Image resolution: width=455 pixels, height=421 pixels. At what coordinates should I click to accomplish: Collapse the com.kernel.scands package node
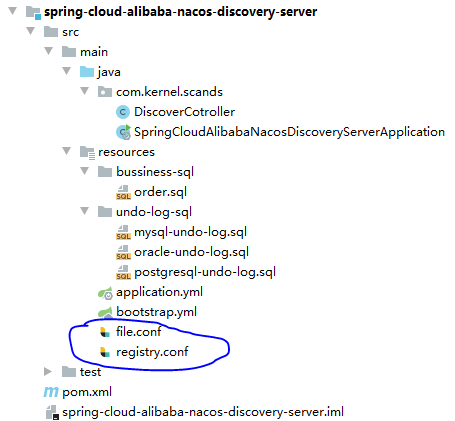point(85,91)
